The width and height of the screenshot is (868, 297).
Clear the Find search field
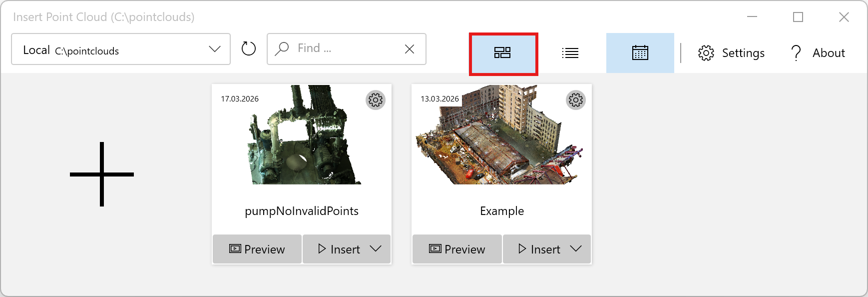click(x=410, y=49)
